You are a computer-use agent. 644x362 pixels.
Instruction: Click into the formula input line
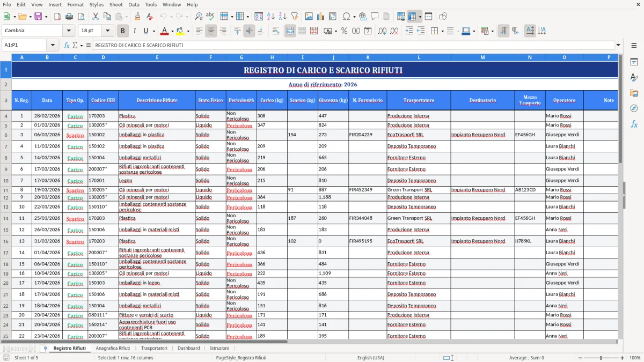point(354,46)
